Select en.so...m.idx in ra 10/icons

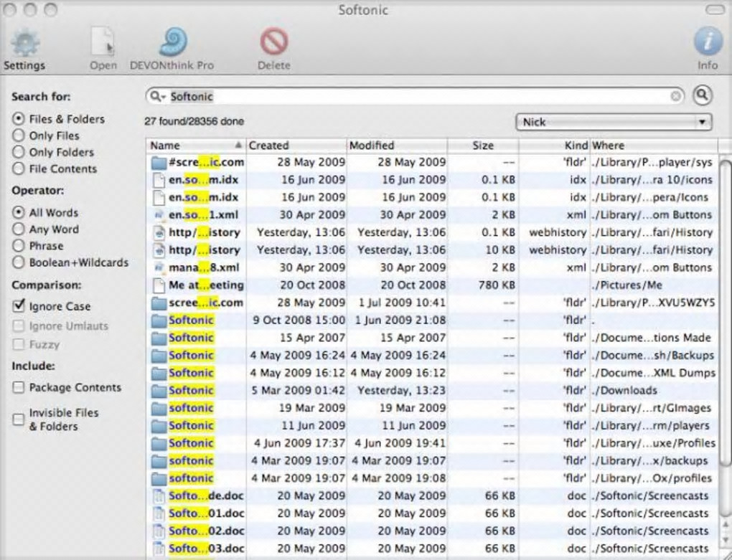pos(432,180)
